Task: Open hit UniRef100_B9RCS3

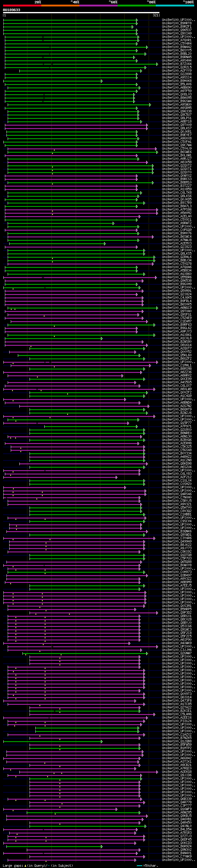Action: pyautogui.click(x=177, y=179)
